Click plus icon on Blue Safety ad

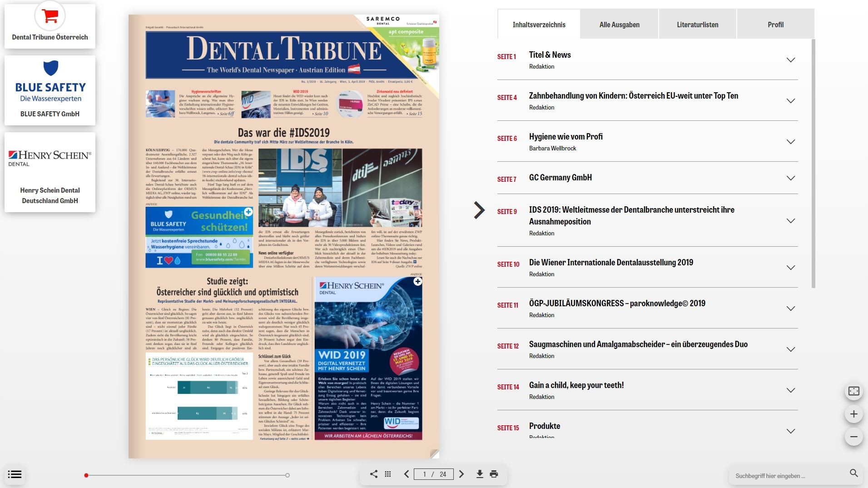248,212
